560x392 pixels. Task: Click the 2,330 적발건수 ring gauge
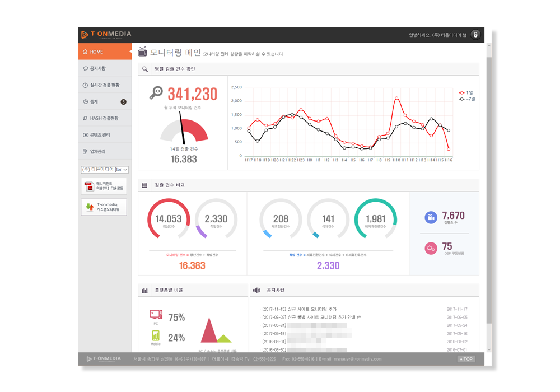(216, 219)
